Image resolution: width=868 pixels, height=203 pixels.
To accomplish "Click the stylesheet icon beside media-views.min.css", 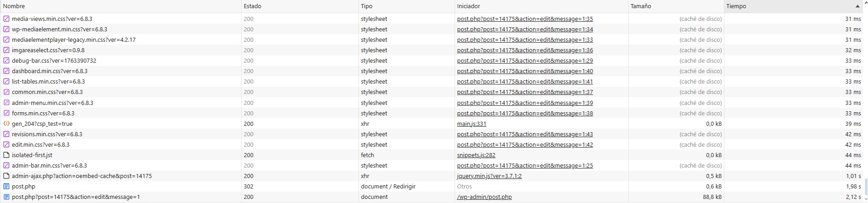I will [6, 19].
